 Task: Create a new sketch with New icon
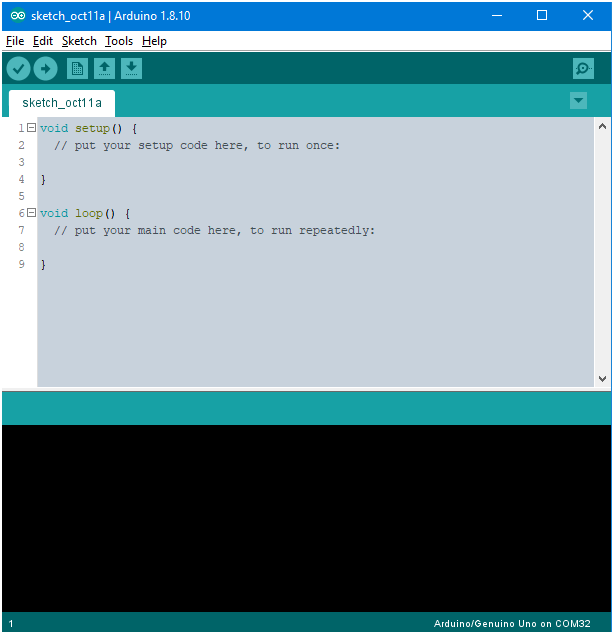(x=77, y=68)
